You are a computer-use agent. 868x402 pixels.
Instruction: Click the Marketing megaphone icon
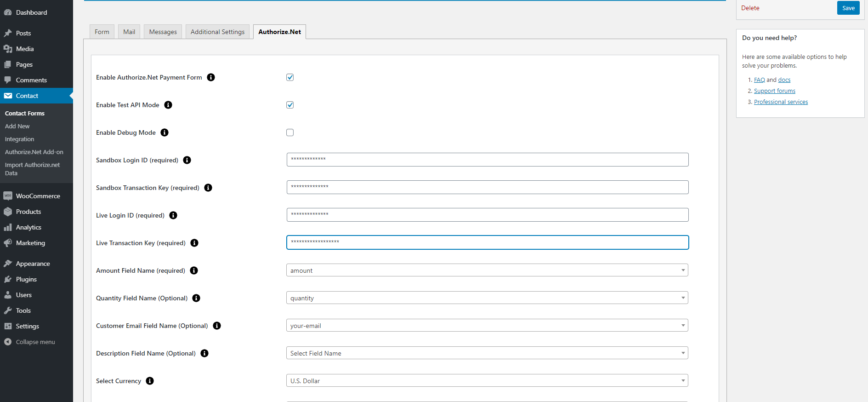(x=8, y=243)
